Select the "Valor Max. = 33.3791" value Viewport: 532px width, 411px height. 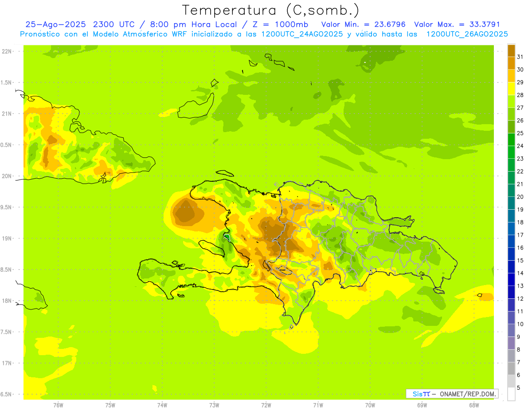coord(457,24)
